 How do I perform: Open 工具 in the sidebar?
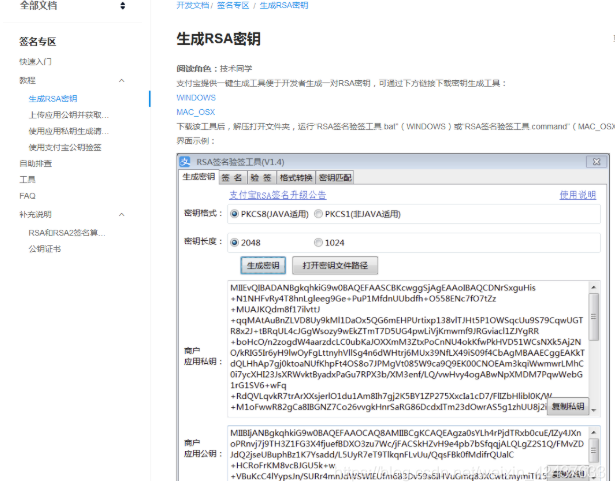click(x=27, y=180)
